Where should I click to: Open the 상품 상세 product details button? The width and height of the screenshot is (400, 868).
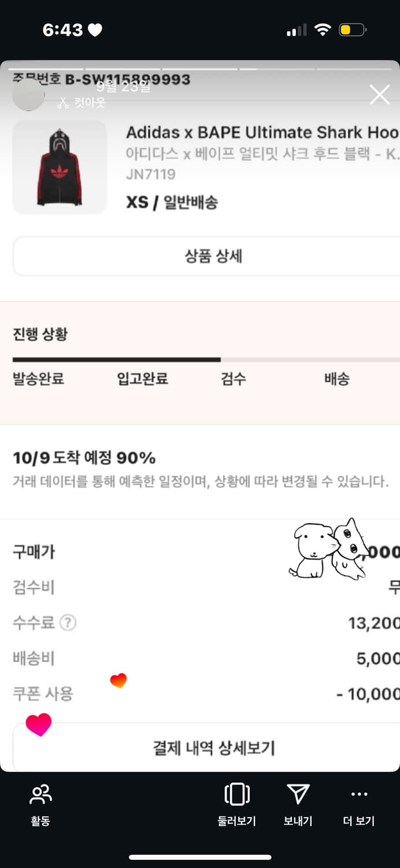213,256
